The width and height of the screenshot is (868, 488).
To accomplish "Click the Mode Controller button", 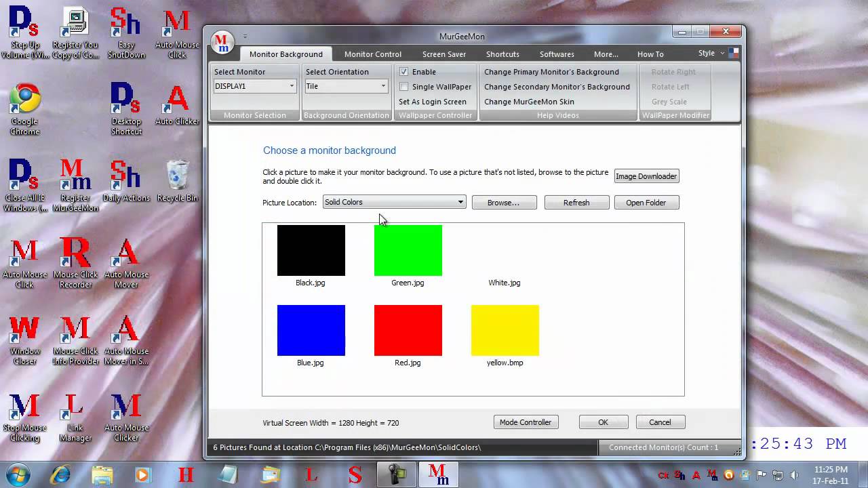I will [526, 422].
